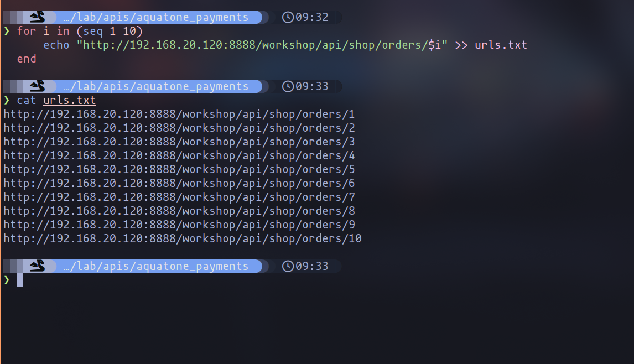Click the distro logo above the cat command
634x364 pixels.
(37, 86)
